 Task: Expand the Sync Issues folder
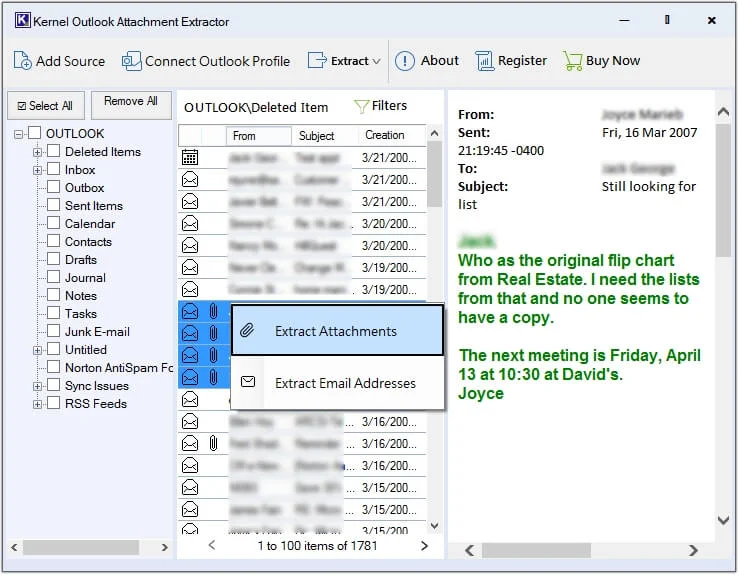tap(37, 386)
